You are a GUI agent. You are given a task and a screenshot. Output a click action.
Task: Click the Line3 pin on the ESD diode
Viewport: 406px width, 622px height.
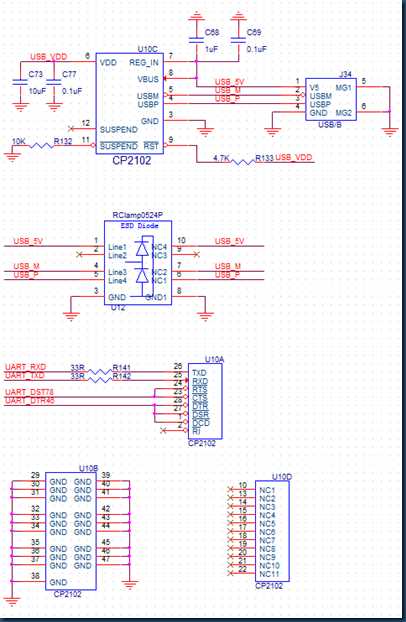[x=117, y=272]
